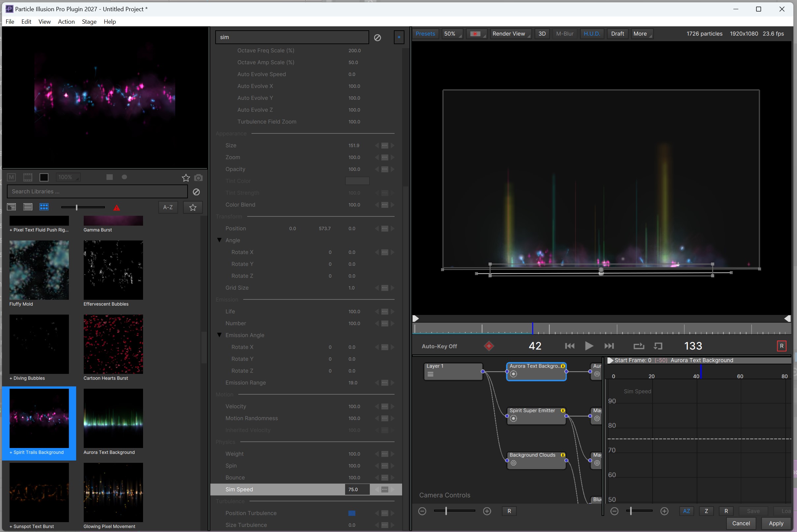Show only favorite presets with the star filter

193,207
